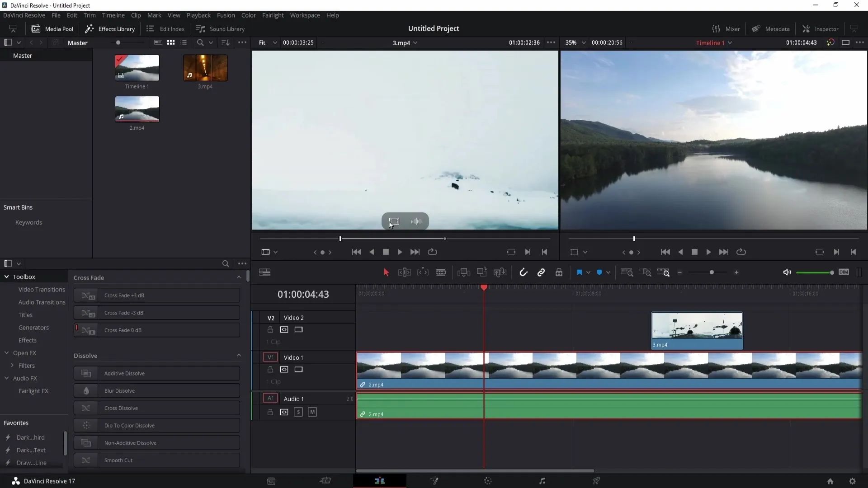Click the red playhead marker on timeline
The image size is (868, 488).
pos(484,288)
